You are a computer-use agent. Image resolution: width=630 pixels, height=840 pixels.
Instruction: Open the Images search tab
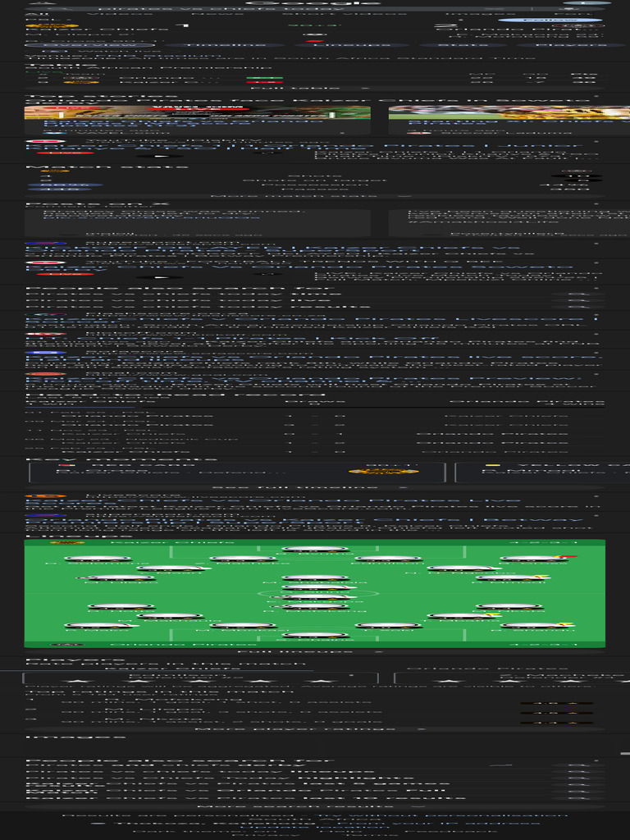[480, 15]
